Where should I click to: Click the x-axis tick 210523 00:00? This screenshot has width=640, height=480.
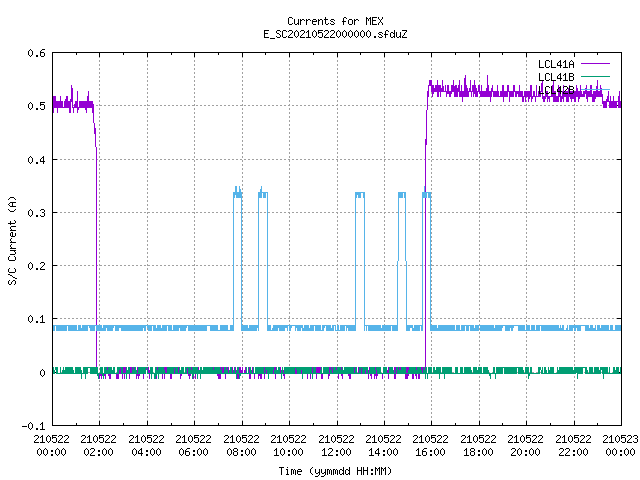click(x=620, y=445)
